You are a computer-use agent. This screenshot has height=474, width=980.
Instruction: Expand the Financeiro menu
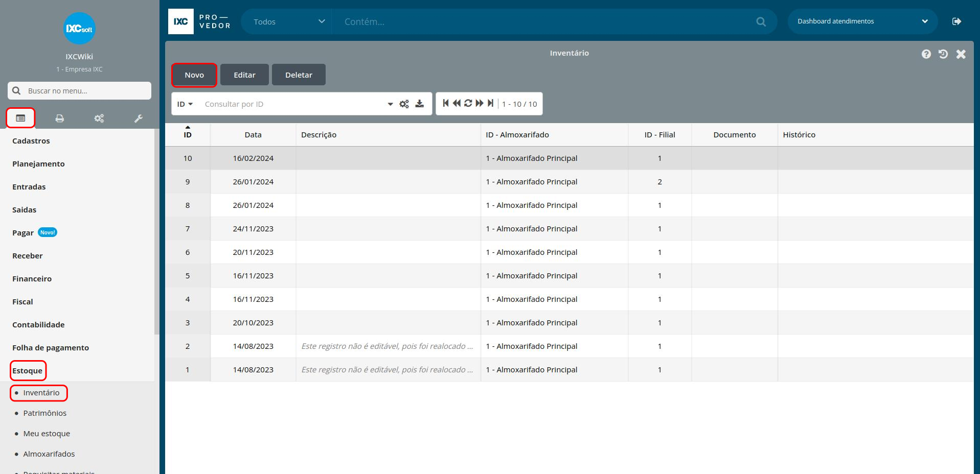pos(32,279)
